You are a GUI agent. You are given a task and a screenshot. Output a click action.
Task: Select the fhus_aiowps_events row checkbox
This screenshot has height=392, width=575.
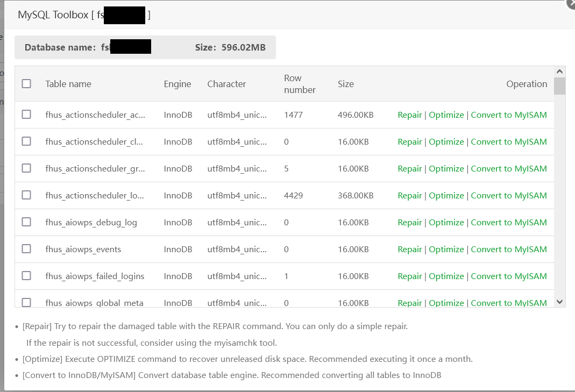(26, 249)
